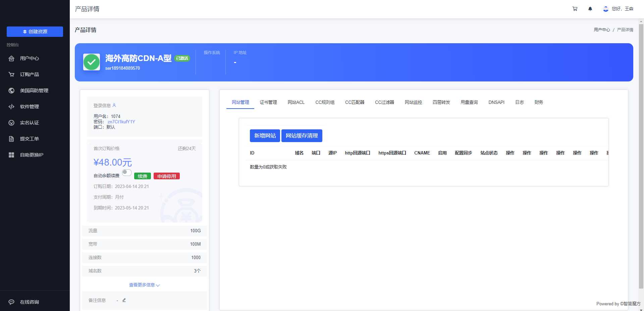This screenshot has height=311, width=644.
Task: Open 美国高防管理 in the sidebar
Action: (34, 90)
